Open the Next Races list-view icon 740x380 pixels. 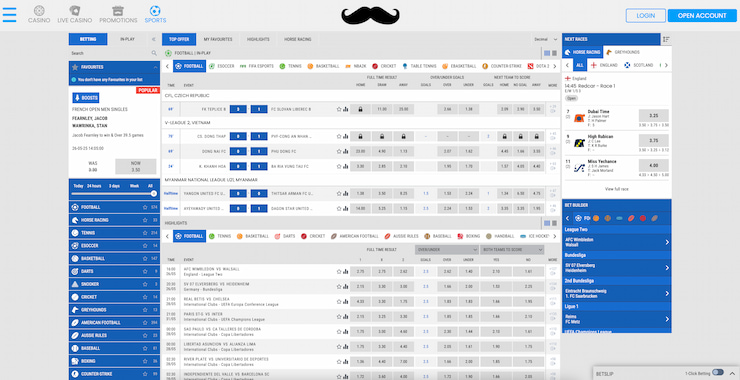[666, 39]
